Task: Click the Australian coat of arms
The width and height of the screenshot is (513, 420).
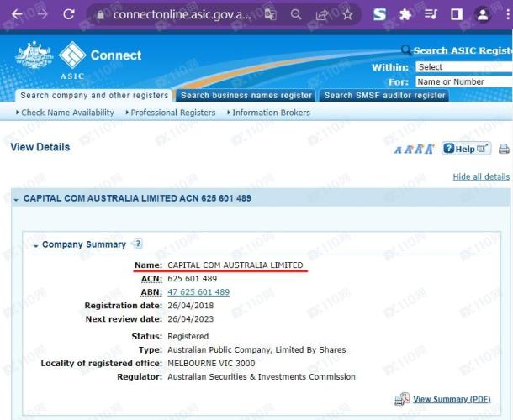Action: tap(34, 55)
